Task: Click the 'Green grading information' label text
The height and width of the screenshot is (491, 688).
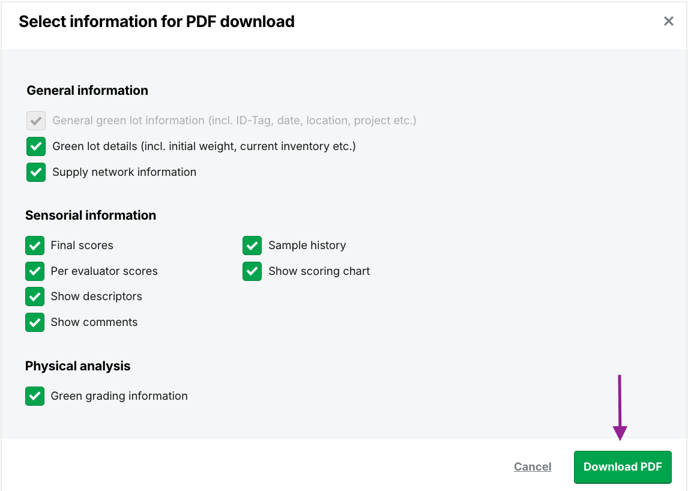Action: (x=119, y=396)
